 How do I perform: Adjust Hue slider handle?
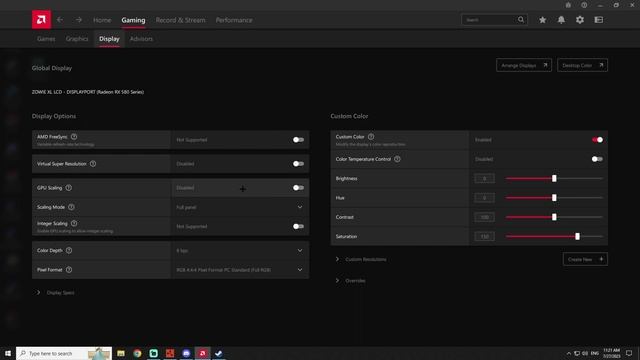tap(554, 198)
